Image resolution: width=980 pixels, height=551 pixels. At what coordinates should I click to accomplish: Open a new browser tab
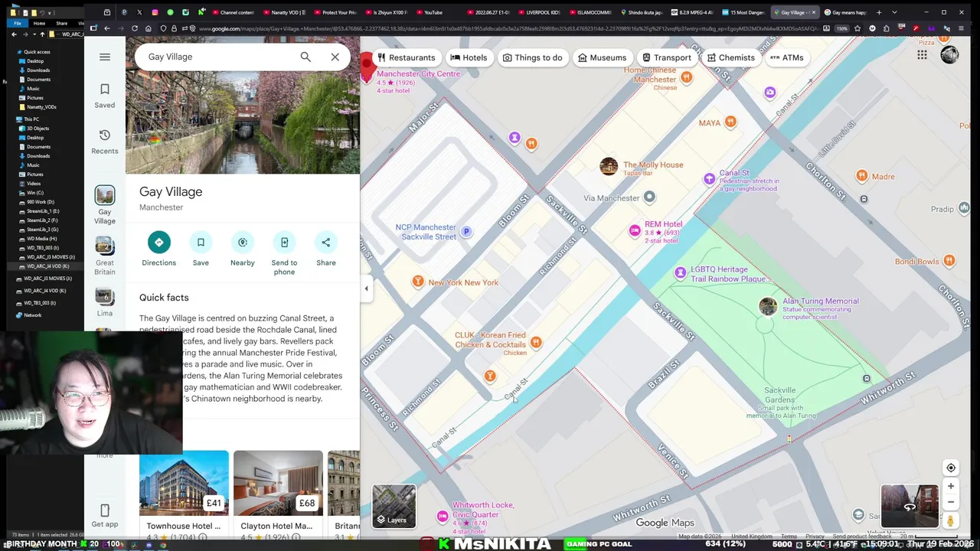click(879, 12)
